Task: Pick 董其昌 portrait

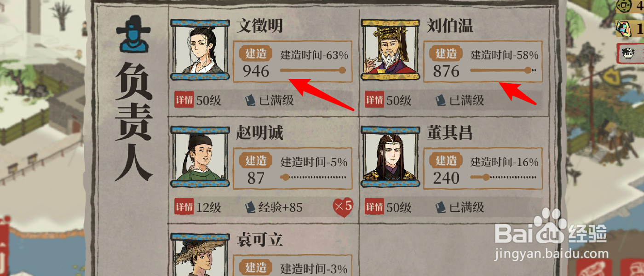Action: pos(390,157)
